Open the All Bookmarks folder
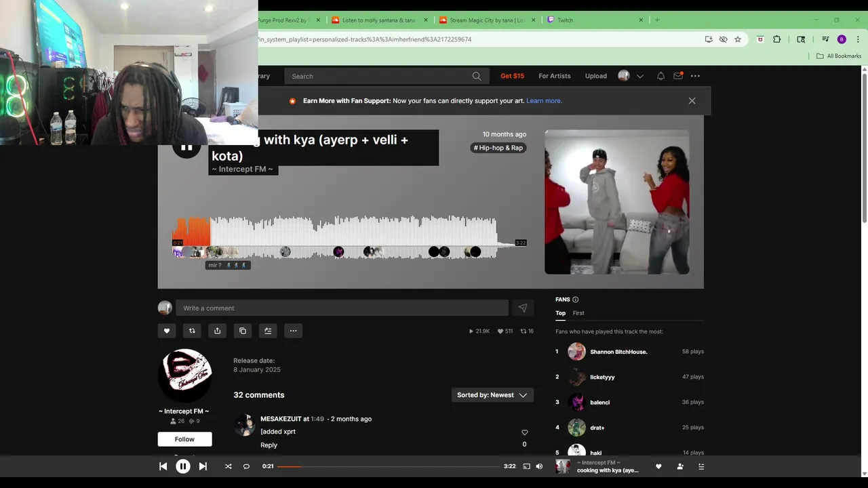868x488 pixels. tap(839, 56)
